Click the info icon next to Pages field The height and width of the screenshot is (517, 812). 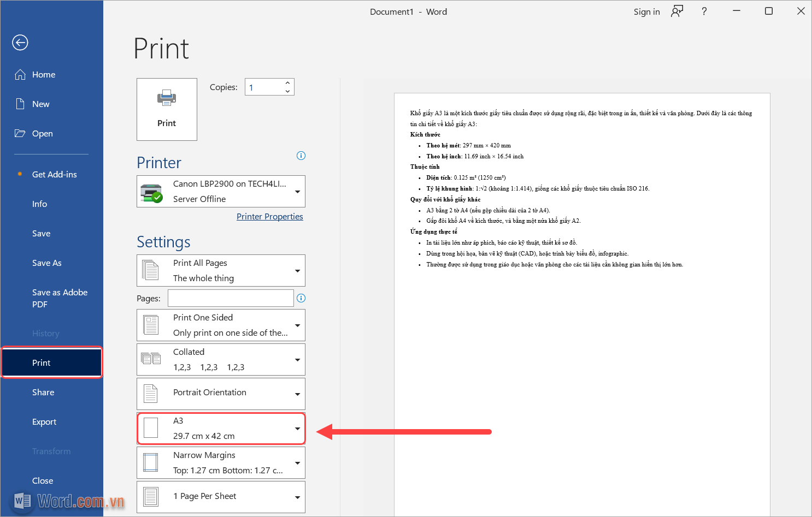[x=301, y=298]
